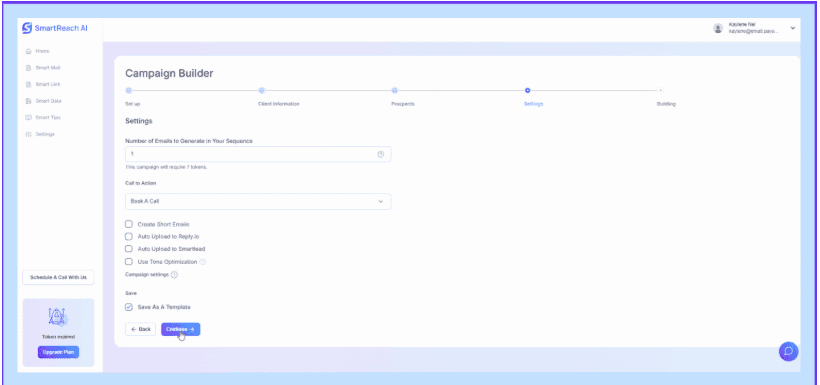Open the Home sidebar icon
The image size is (820, 385).
tap(29, 51)
